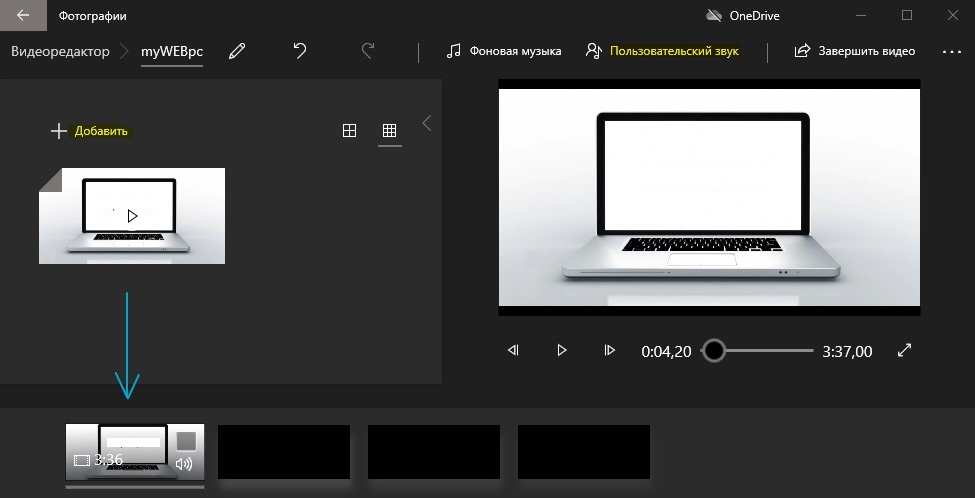Step back one frame

point(513,350)
